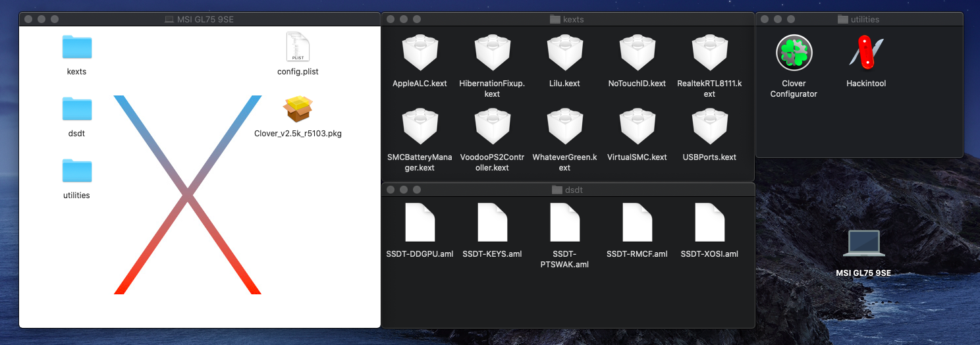Select the AppleALC.kext icon
The height and width of the screenshot is (345, 980).
420,53
